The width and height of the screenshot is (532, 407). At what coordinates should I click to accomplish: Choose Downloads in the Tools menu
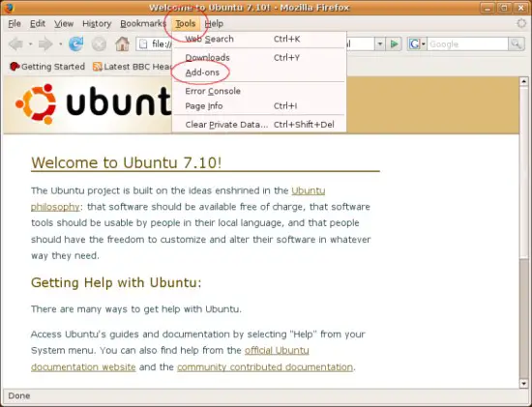[259, 57]
